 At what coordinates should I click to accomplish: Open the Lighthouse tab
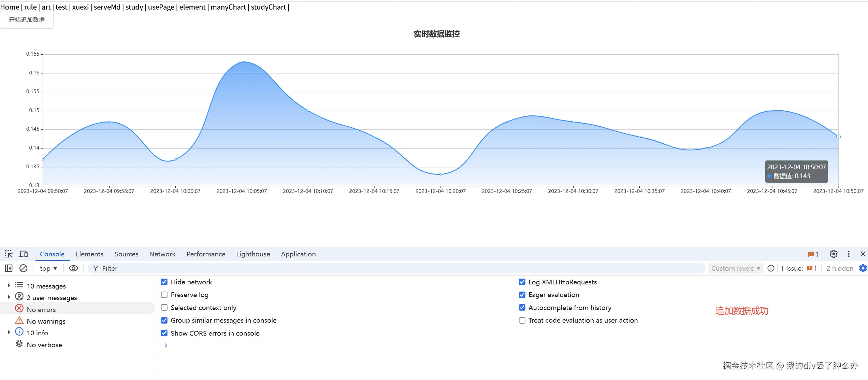point(253,254)
